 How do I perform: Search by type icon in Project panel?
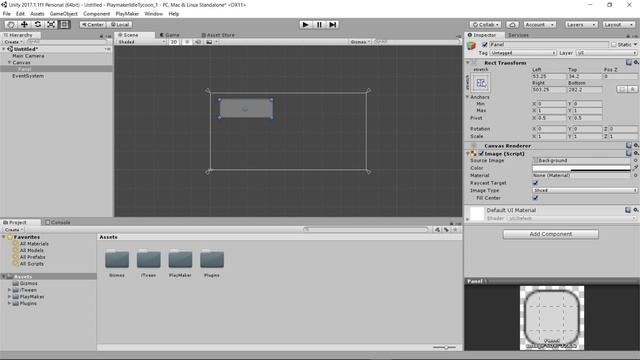tap(437, 229)
